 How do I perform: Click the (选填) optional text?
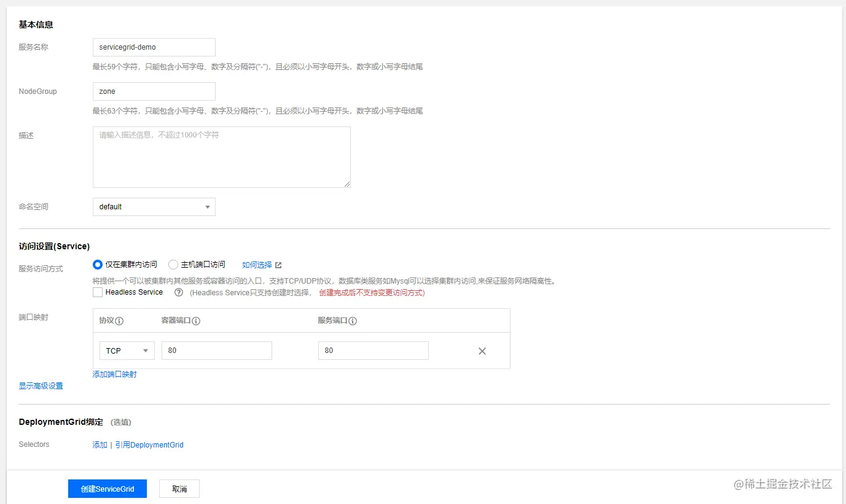(120, 422)
